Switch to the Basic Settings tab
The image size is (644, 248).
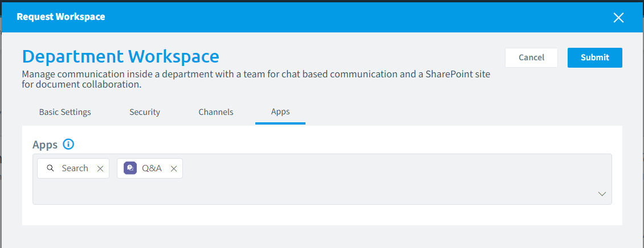click(65, 112)
